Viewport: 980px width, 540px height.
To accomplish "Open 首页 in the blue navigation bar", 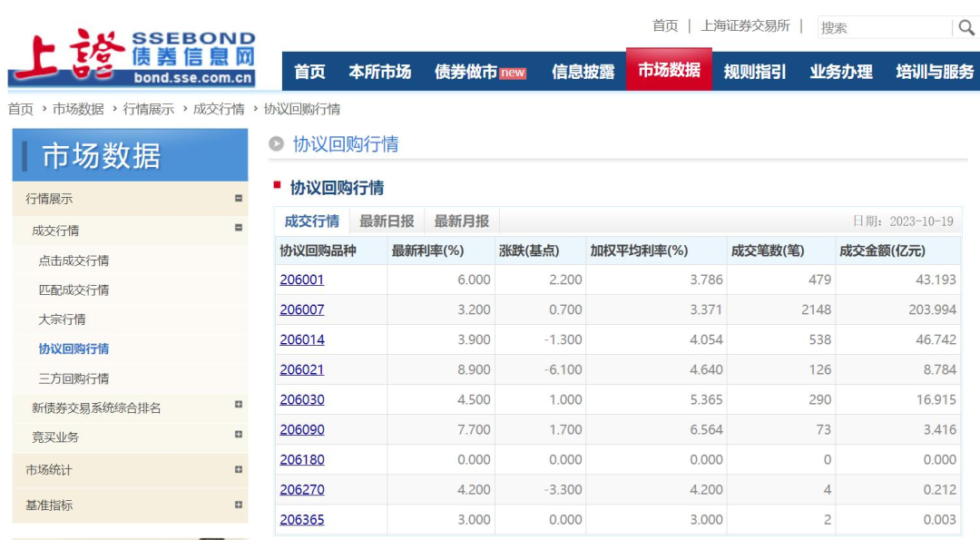I will 309,72.
